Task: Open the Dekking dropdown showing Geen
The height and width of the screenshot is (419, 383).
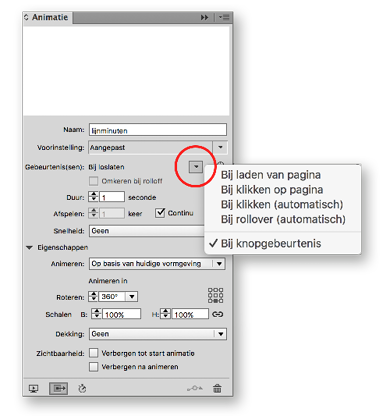Action: 158,334
